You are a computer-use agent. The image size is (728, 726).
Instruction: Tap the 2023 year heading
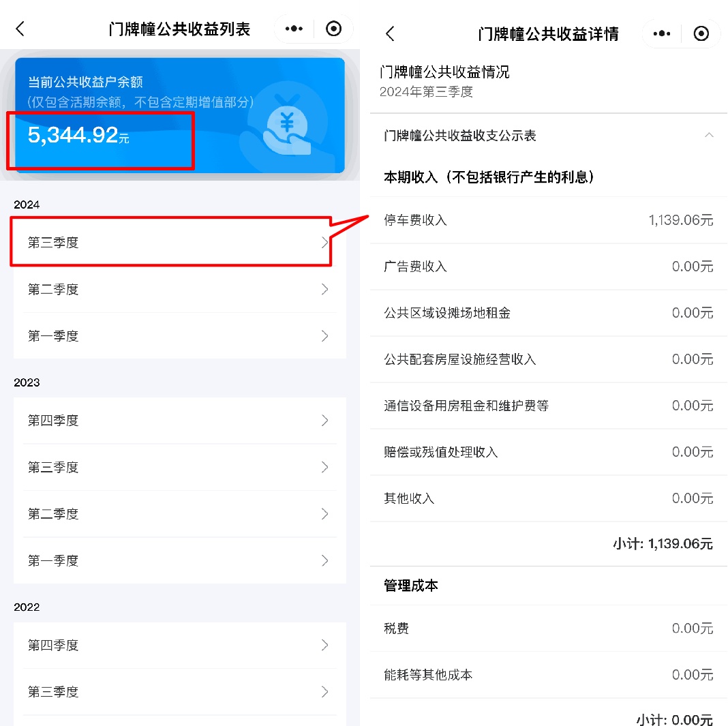tap(27, 382)
